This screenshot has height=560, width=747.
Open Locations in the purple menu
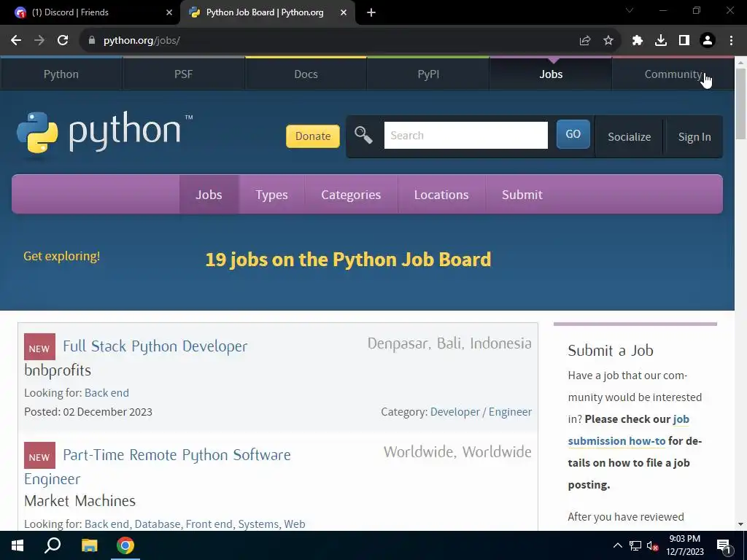tap(441, 194)
